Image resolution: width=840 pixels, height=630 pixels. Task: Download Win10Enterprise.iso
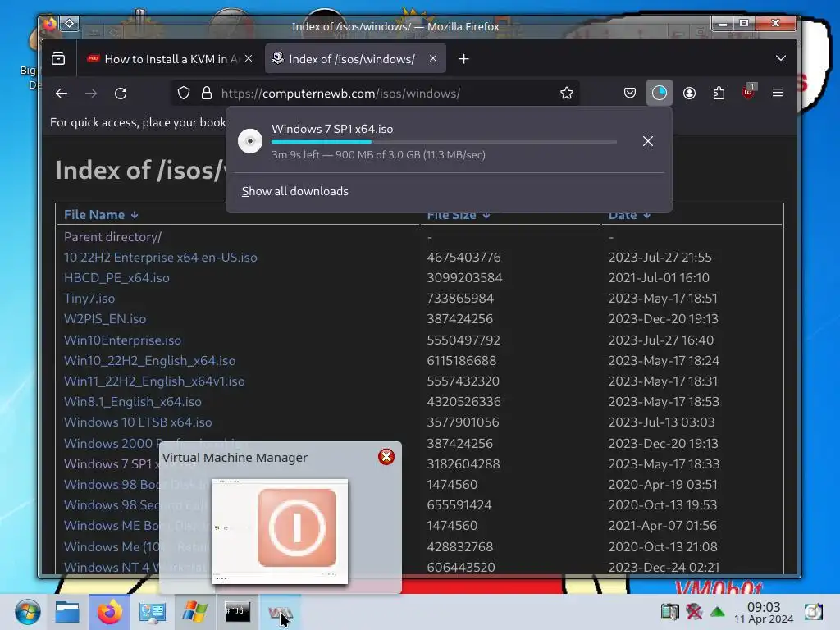pos(122,340)
